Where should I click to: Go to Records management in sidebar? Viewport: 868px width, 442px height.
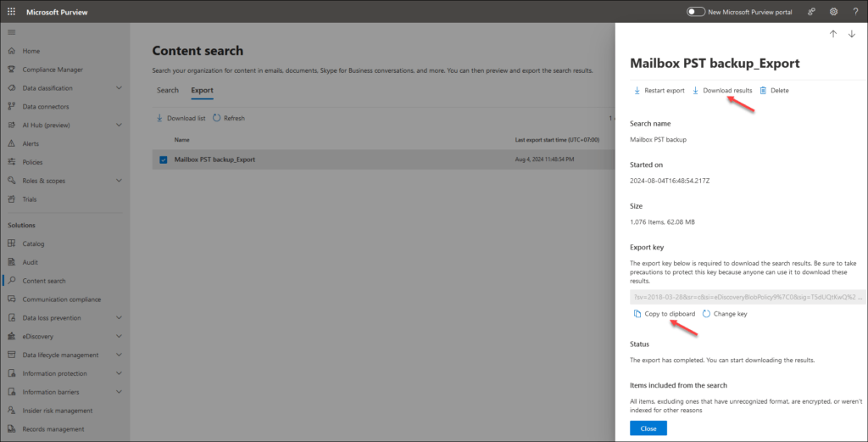coord(53,429)
